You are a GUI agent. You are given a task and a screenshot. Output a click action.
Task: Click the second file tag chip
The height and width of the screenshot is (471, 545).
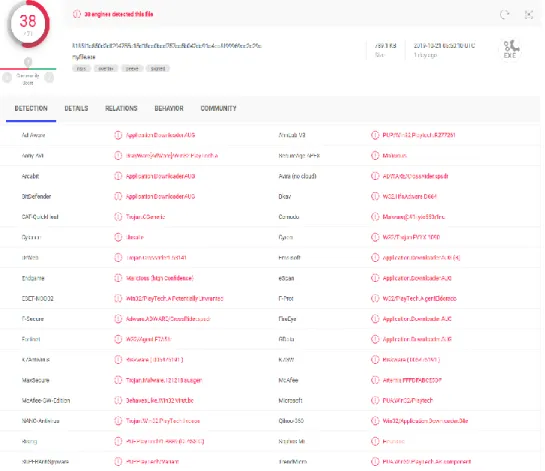(x=106, y=68)
